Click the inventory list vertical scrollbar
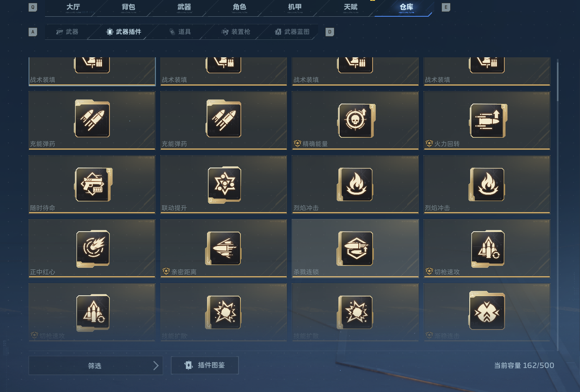The width and height of the screenshot is (580, 392). [x=558, y=205]
